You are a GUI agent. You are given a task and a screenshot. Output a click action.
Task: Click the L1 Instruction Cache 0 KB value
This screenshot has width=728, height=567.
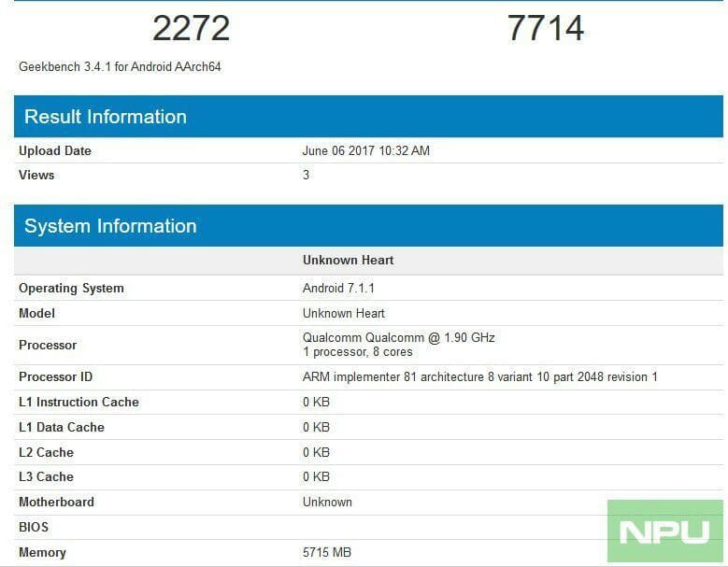coord(316,402)
